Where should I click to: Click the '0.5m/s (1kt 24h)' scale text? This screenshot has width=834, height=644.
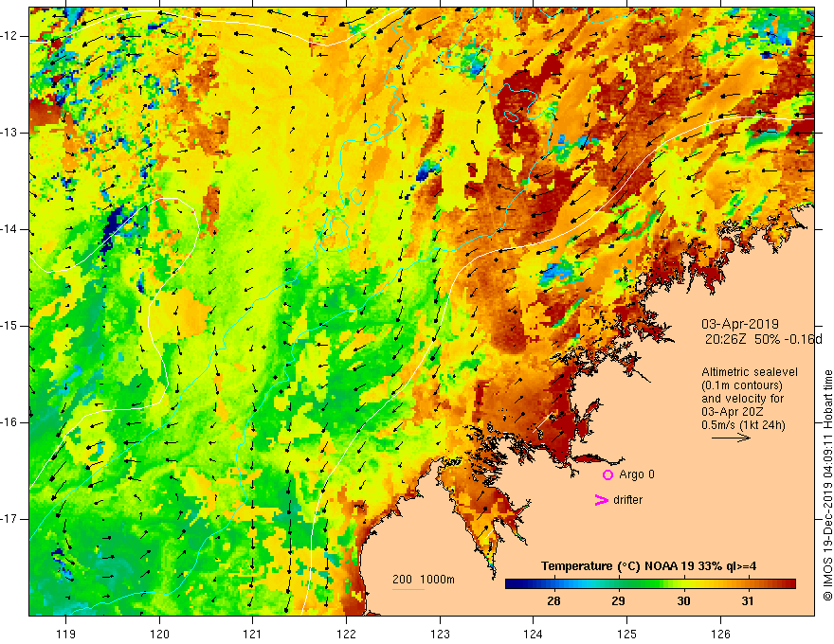(x=743, y=425)
